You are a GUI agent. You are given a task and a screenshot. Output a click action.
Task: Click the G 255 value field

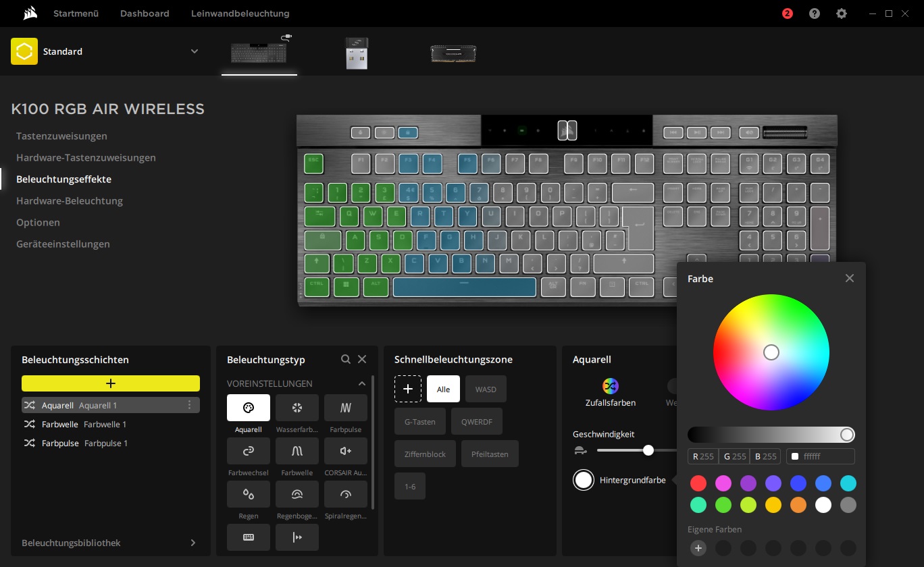click(x=734, y=456)
